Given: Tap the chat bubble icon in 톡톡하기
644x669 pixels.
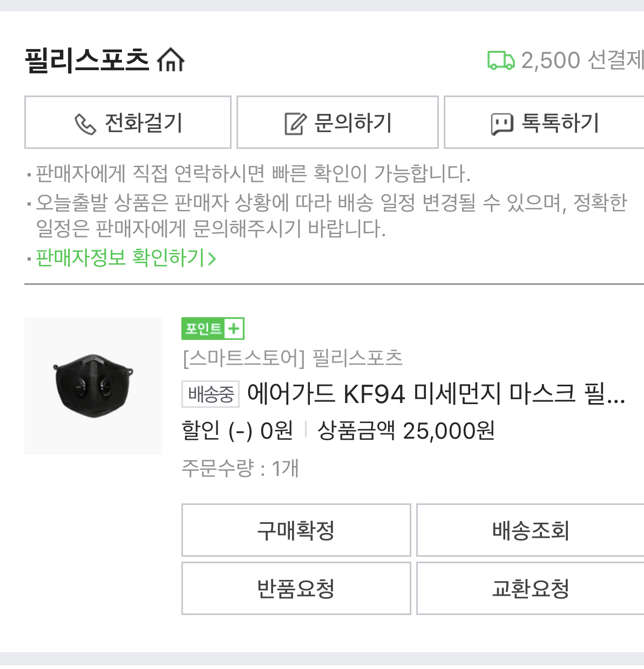Looking at the screenshot, I should [501, 124].
